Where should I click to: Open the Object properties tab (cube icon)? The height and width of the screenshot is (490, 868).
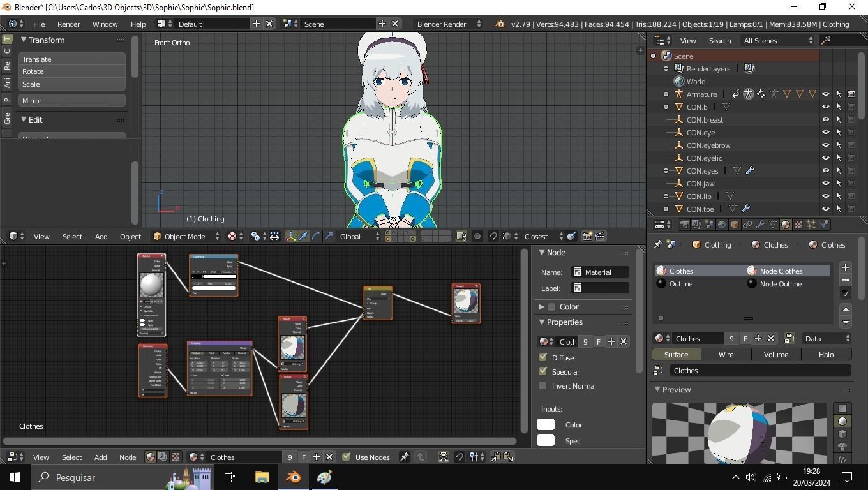735,225
